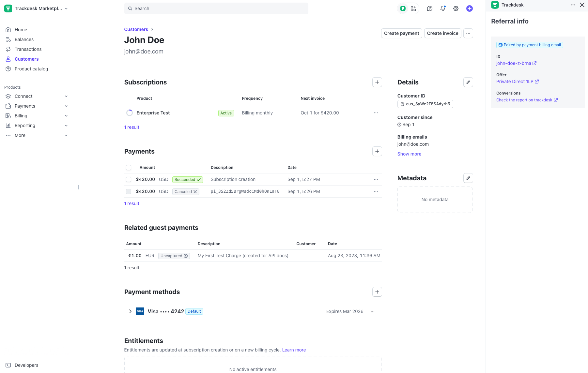Edit Metadata using the pencil icon
588x373 pixels.
coord(468,178)
